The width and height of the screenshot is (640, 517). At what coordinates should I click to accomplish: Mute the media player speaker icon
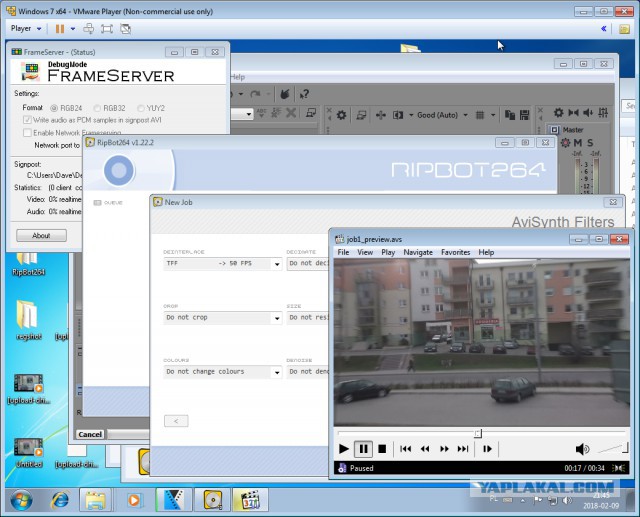(x=582, y=449)
